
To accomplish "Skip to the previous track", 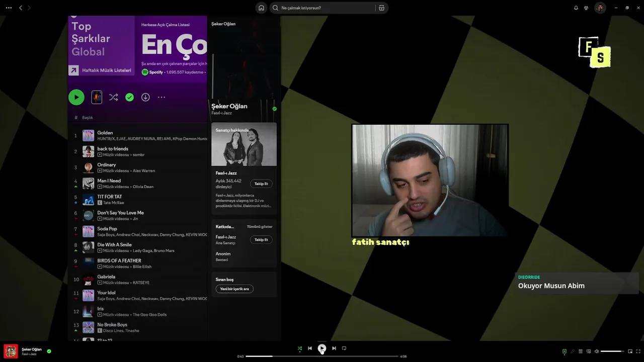I will [x=310, y=348].
